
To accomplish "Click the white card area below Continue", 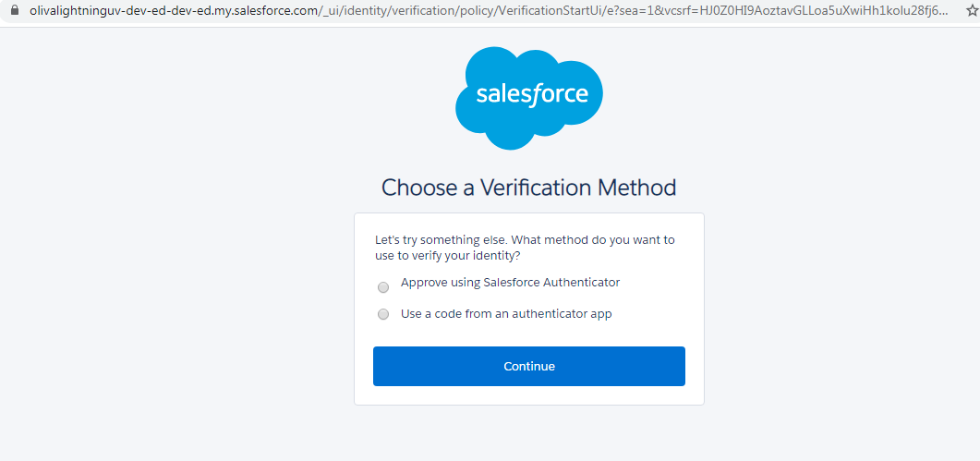I will click(x=528, y=395).
